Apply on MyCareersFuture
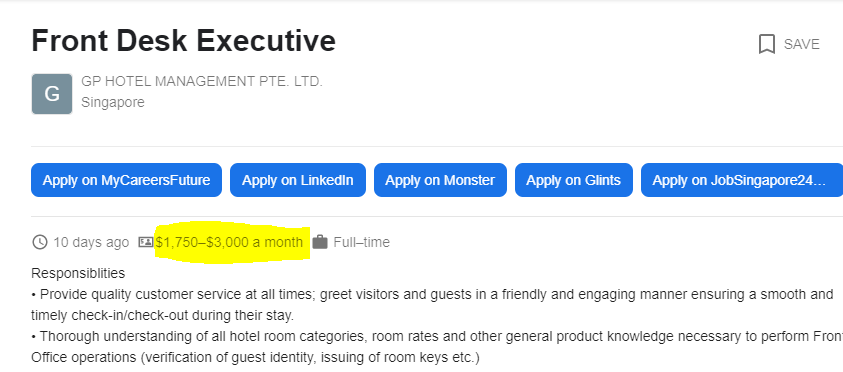Image resolution: width=843 pixels, height=372 pixels. (x=126, y=180)
